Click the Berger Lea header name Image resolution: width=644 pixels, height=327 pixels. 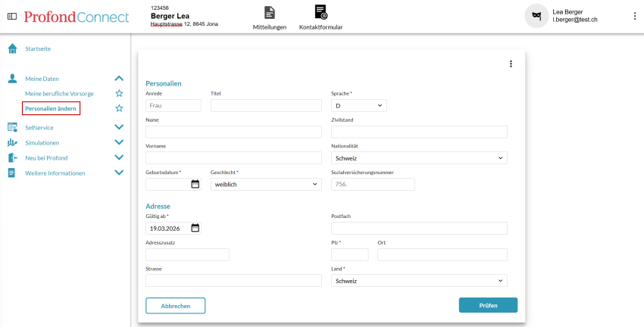coord(170,16)
